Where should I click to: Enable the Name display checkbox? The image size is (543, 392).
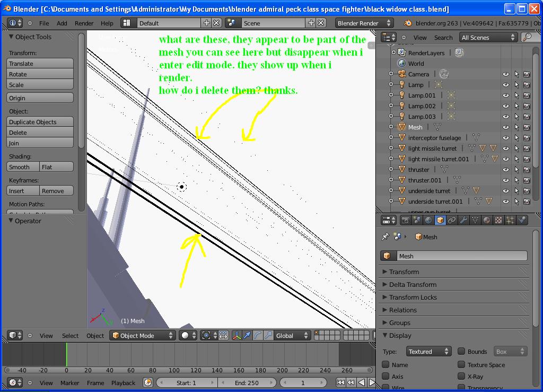coord(386,364)
